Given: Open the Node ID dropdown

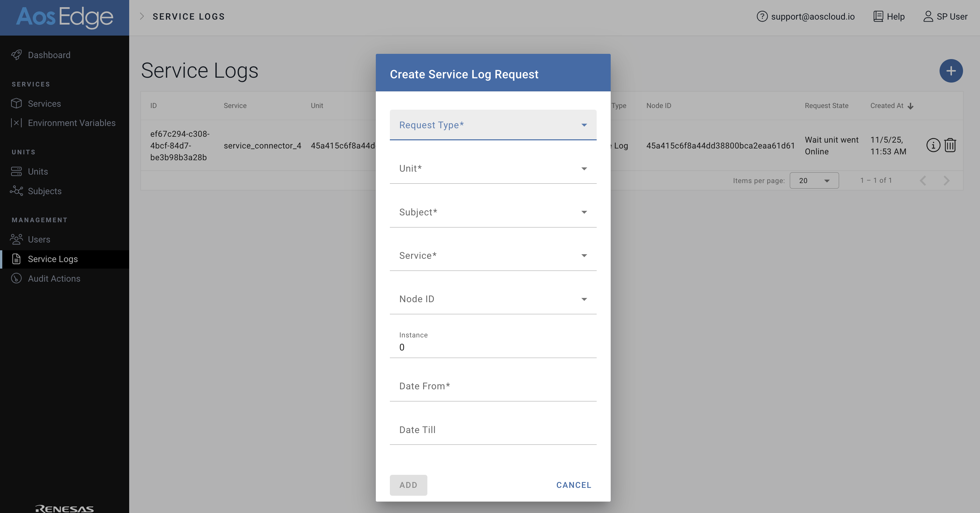Looking at the screenshot, I should point(493,299).
